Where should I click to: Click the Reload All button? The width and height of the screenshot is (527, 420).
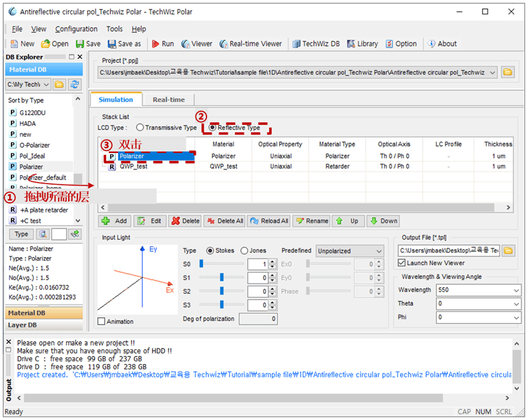269,221
